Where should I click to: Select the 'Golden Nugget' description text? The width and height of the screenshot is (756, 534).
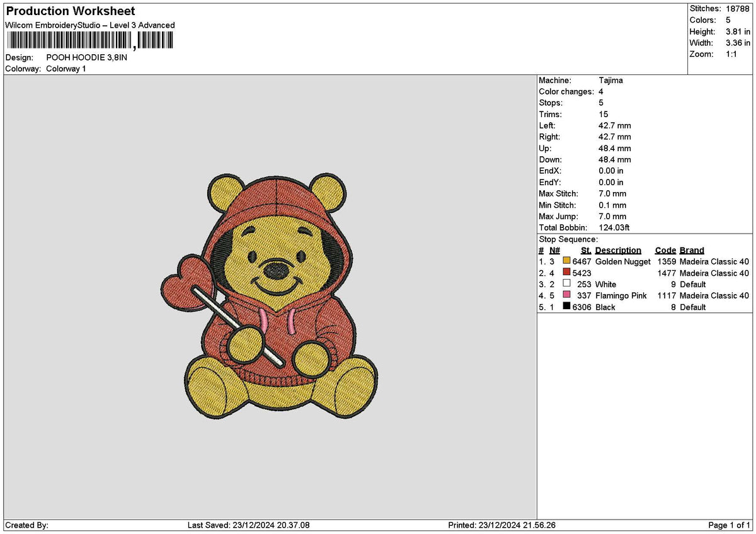click(622, 262)
